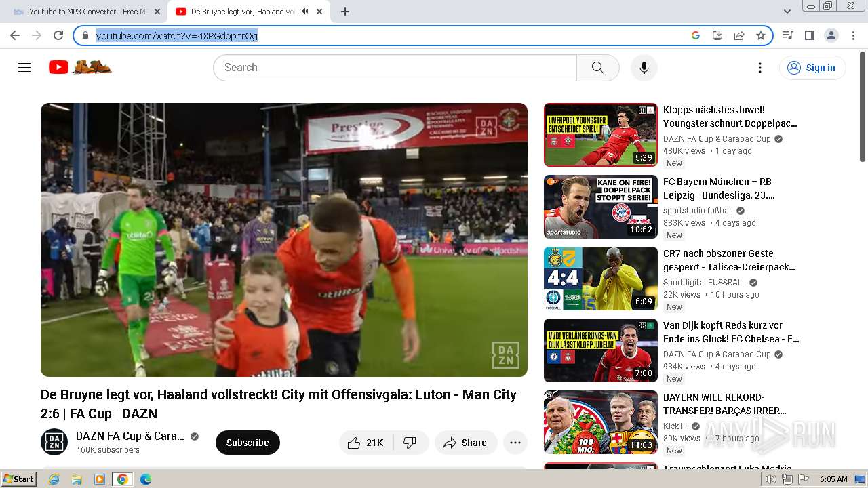Open sportstudio fußball channel name
The image size is (868, 488).
click(698, 211)
